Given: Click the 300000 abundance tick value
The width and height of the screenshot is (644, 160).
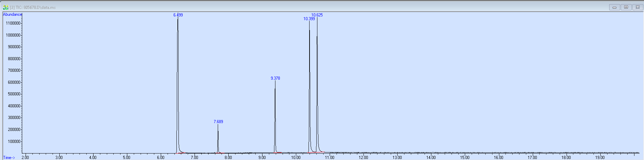Looking at the screenshot, I should pyautogui.click(x=14, y=118).
